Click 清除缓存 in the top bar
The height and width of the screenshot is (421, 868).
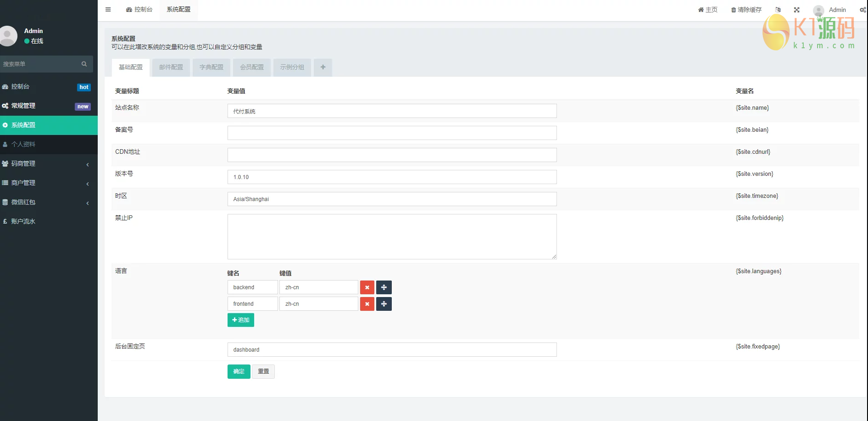point(746,10)
